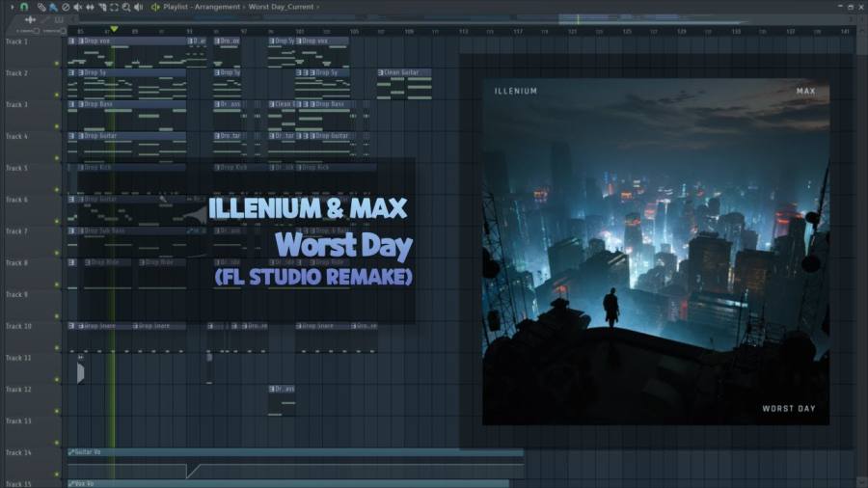Open the first Drop Snare clip menu icon
Viewport: 868px width, 488px height.
point(81,326)
